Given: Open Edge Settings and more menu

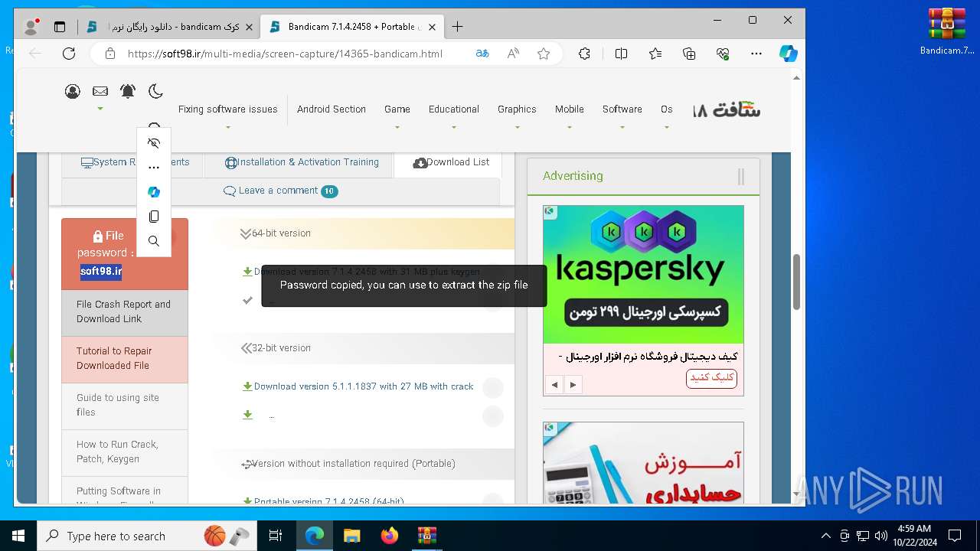Looking at the screenshot, I should point(756,54).
